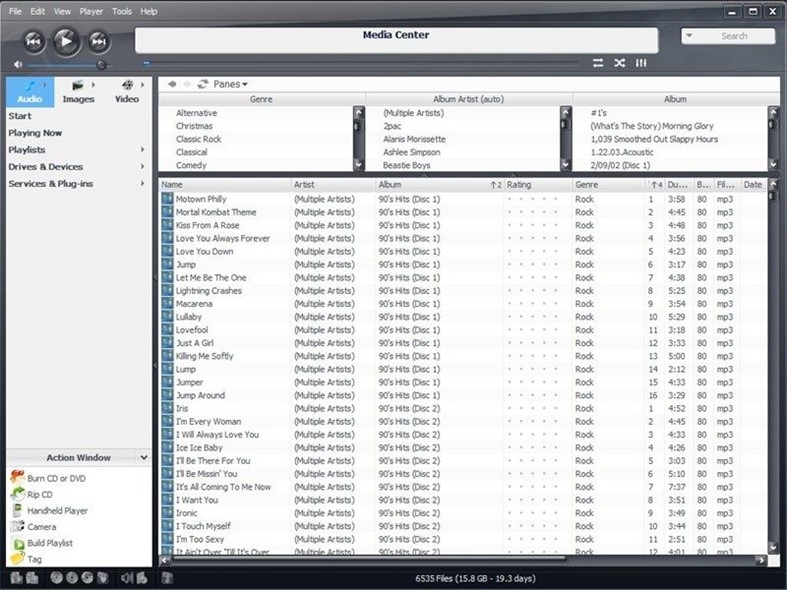787x590 pixels.
Task: Click the Burn CD or DVD icon
Action: (x=18, y=478)
